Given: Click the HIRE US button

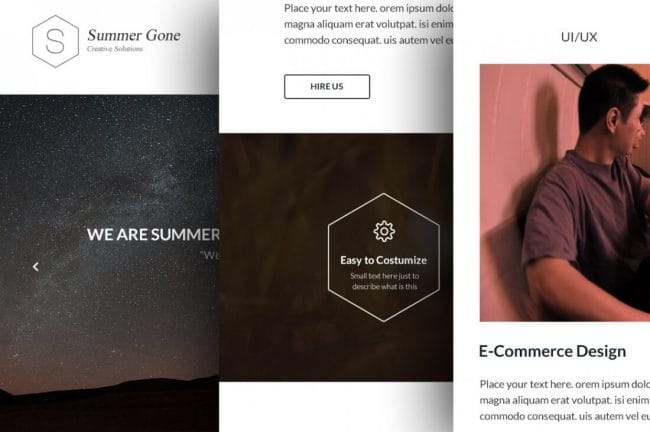Looking at the screenshot, I should pos(327,87).
